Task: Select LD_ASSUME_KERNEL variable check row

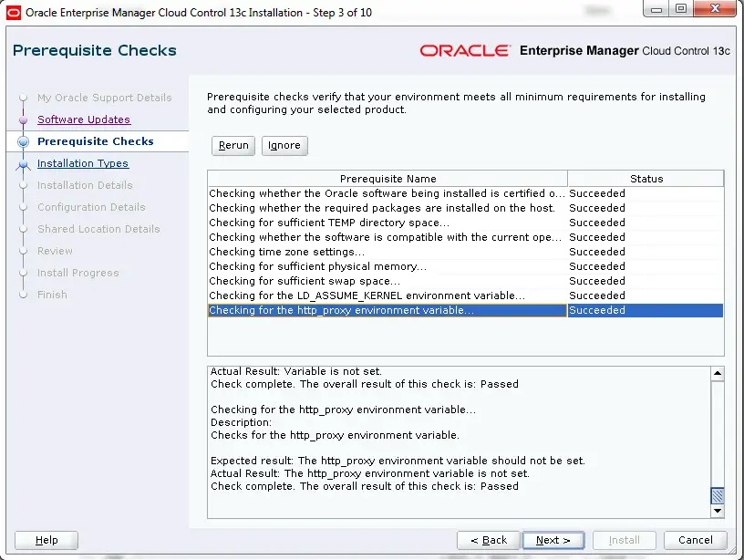Action: (x=466, y=296)
